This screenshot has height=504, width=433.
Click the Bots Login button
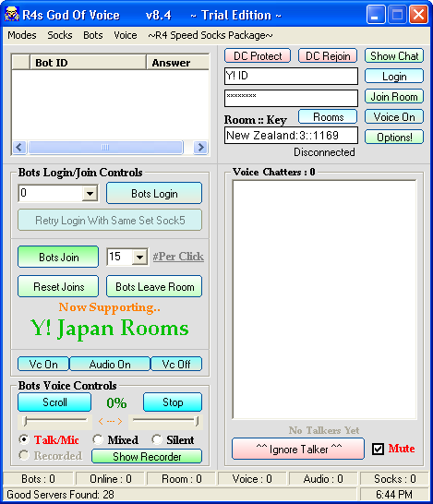(x=154, y=194)
